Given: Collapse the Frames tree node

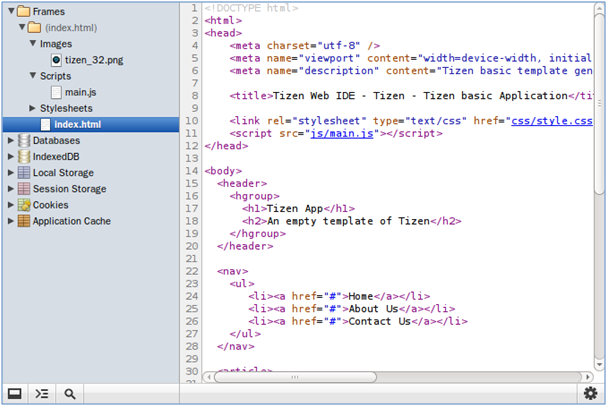Looking at the screenshot, I should coord(10,12).
